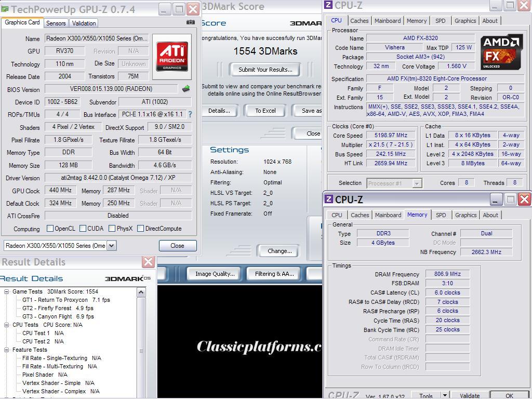Image resolution: width=532 pixels, height=399 pixels.
Task: Switch to CPU tab in lower CPU-Z window
Action: (337, 215)
